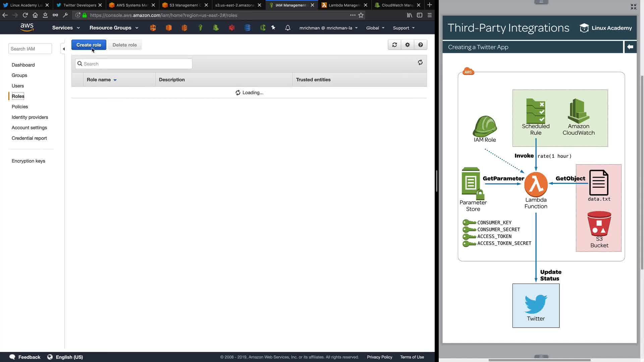Viewport: 644px width, 362px height.
Task: Bookmark page with the star icon
Action: coord(361,15)
